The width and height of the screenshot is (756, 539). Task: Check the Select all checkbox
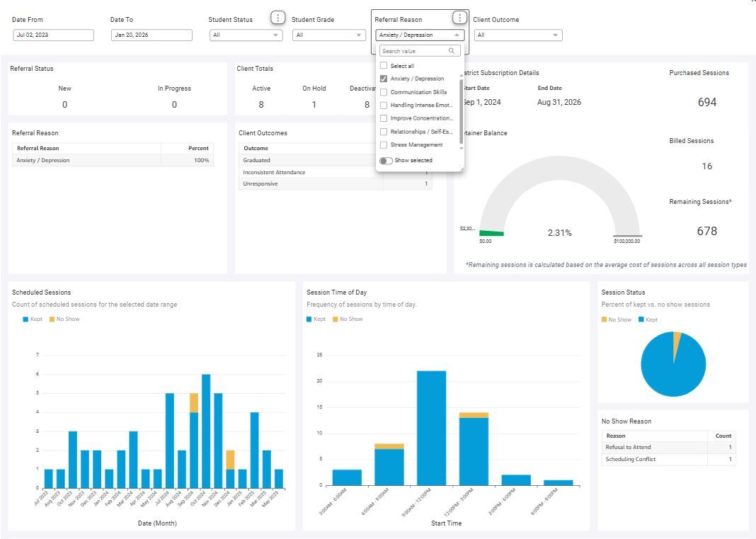[x=384, y=66]
